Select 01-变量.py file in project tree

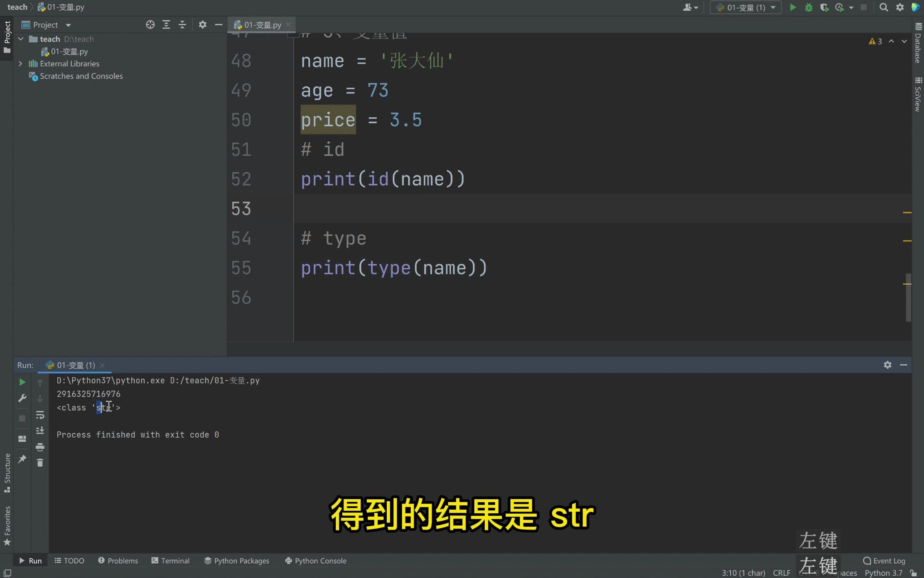(x=70, y=51)
